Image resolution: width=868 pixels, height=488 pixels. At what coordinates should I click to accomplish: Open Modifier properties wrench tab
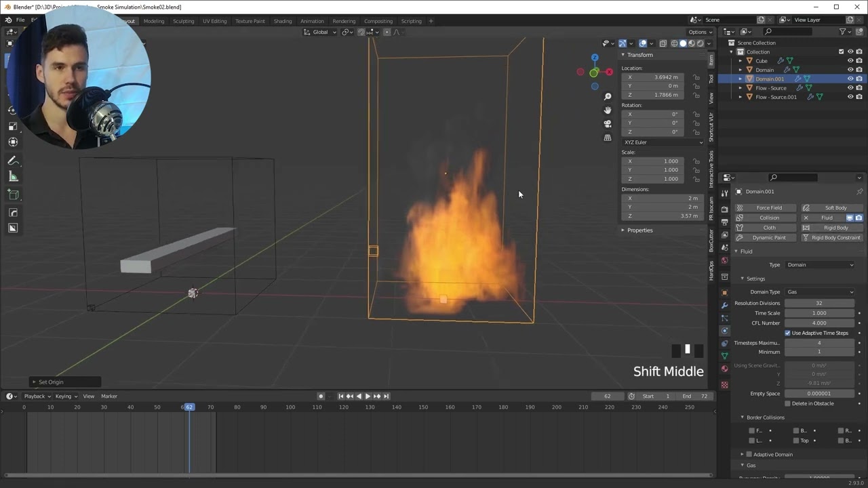coord(724,305)
